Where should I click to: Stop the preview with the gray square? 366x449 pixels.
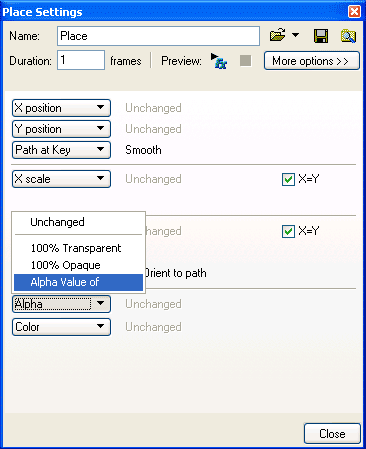(246, 61)
